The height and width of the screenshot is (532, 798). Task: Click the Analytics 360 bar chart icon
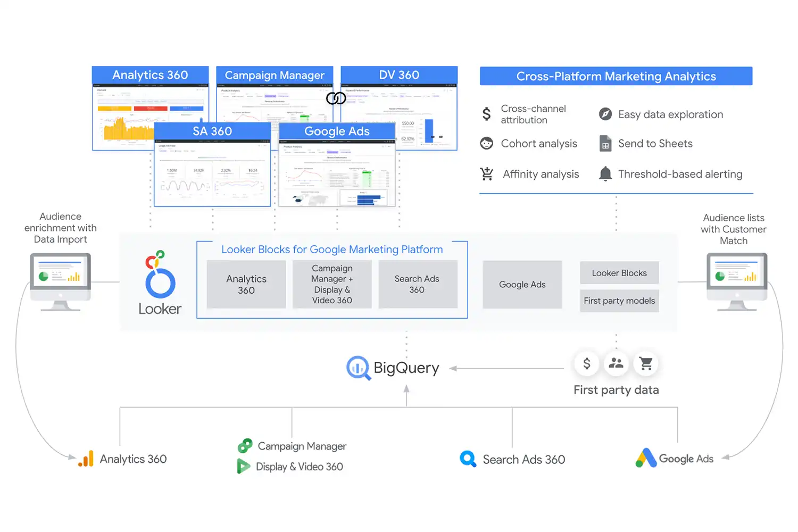coord(86,459)
